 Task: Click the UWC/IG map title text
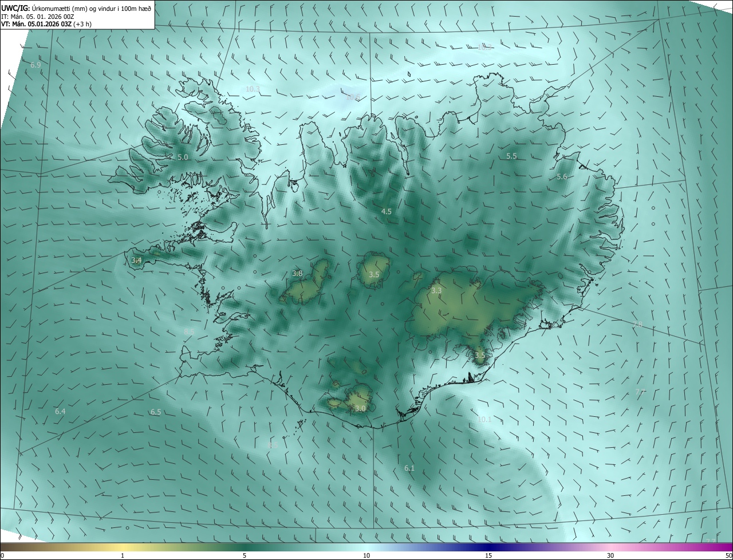(x=76, y=8)
